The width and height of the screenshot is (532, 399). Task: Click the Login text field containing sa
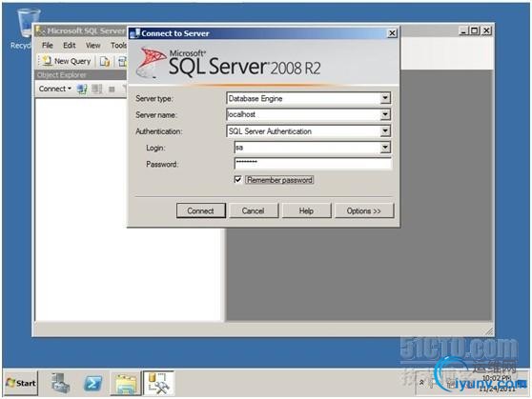point(307,148)
